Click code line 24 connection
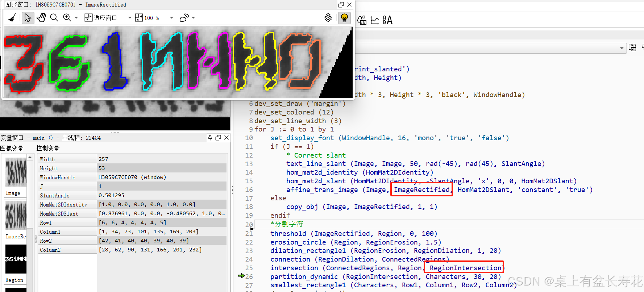 [x=360, y=259]
